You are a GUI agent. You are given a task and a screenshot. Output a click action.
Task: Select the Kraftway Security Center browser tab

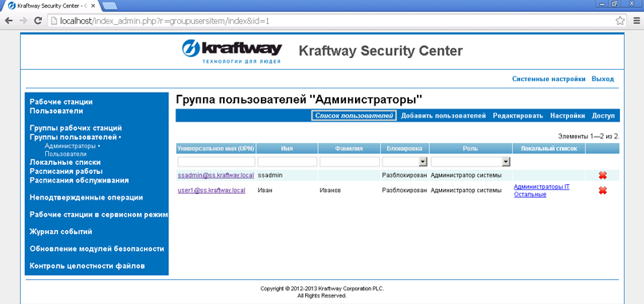click(x=52, y=6)
